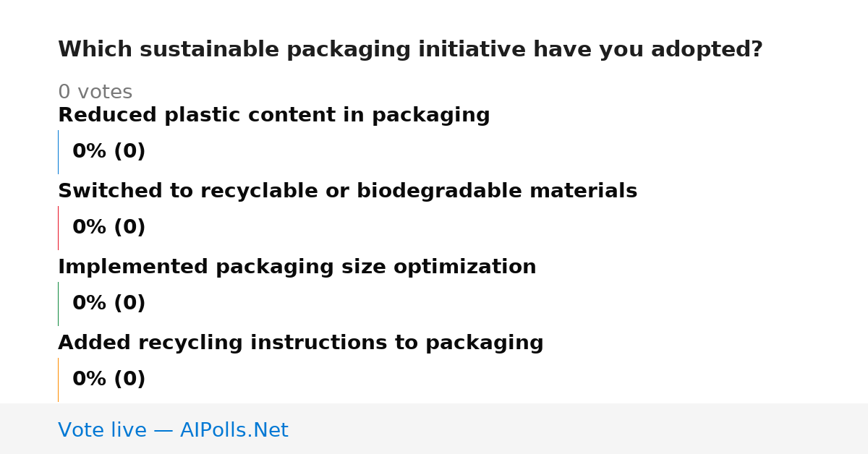
Task: Click the 0% (0) result under size optimization
Action: [109, 304]
